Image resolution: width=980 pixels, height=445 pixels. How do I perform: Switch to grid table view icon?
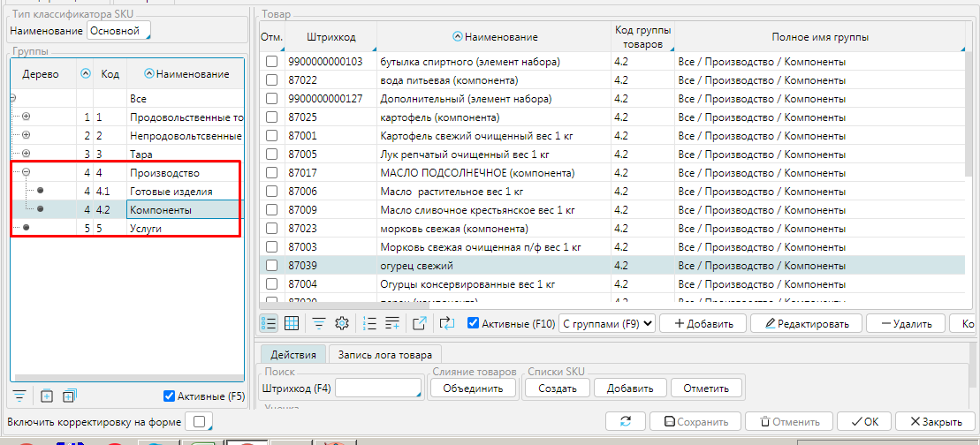(x=292, y=323)
